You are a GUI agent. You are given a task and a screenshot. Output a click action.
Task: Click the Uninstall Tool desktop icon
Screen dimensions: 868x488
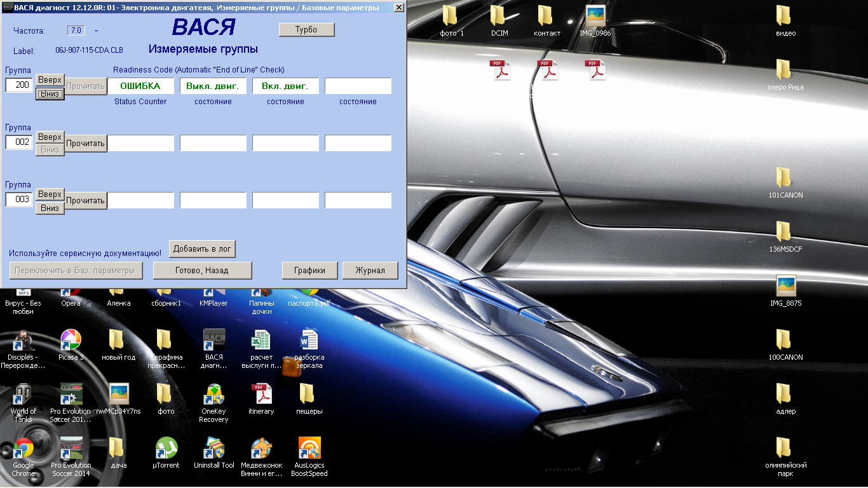[x=214, y=449]
